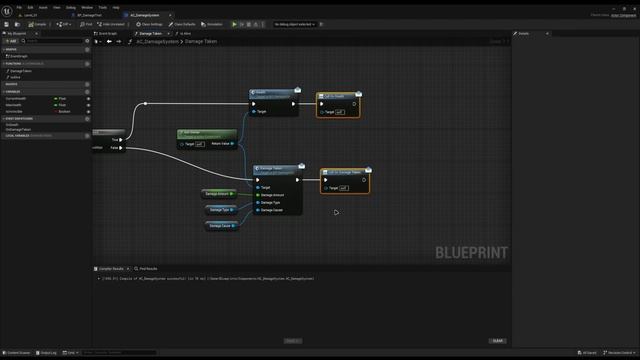Screen dimensions: 640x360
Task: Open the Diff dropdown
Action: tap(64, 24)
